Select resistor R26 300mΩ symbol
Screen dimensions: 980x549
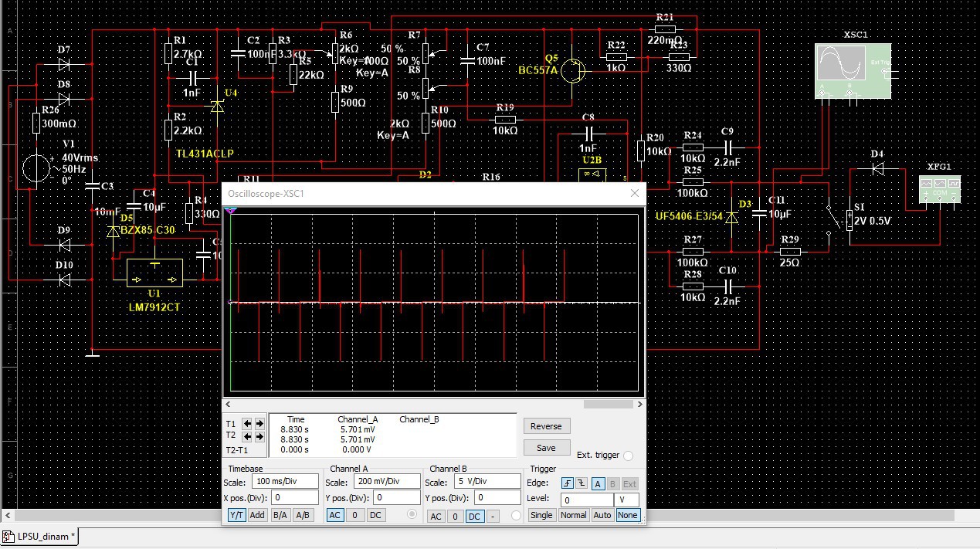[x=36, y=124]
